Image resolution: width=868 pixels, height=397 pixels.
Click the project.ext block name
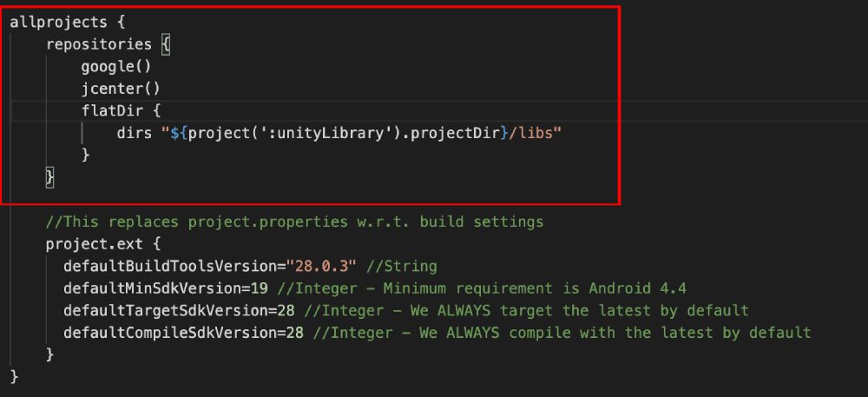tap(94, 244)
